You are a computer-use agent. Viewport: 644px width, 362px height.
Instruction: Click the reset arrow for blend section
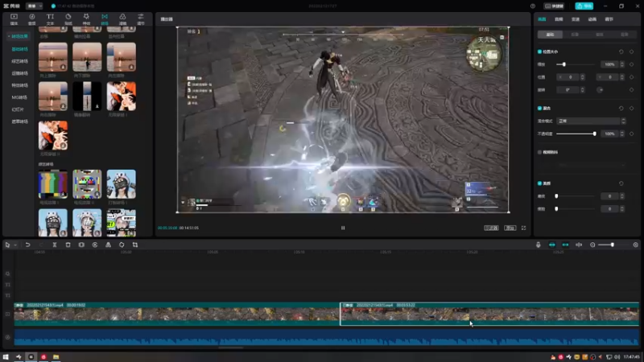[621, 109]
